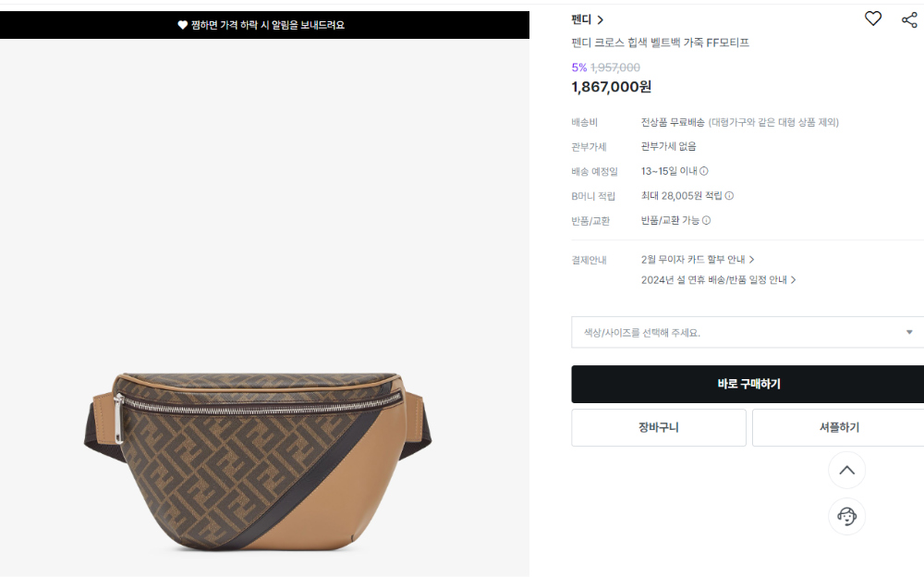Open 2월 무이자 카드 할부 안내 link
The height and width of the screenshot is (577, 924).
click(698, 260)
